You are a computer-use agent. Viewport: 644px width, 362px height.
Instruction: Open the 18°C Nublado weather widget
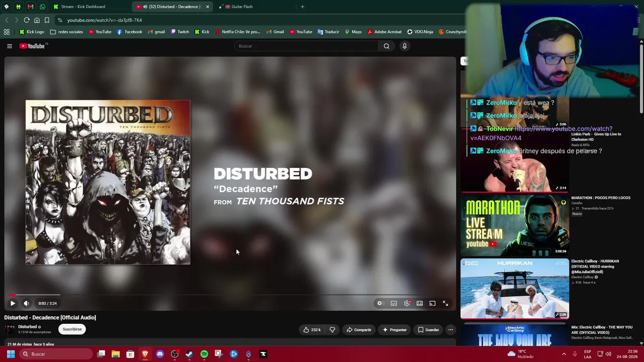point(521,354)
